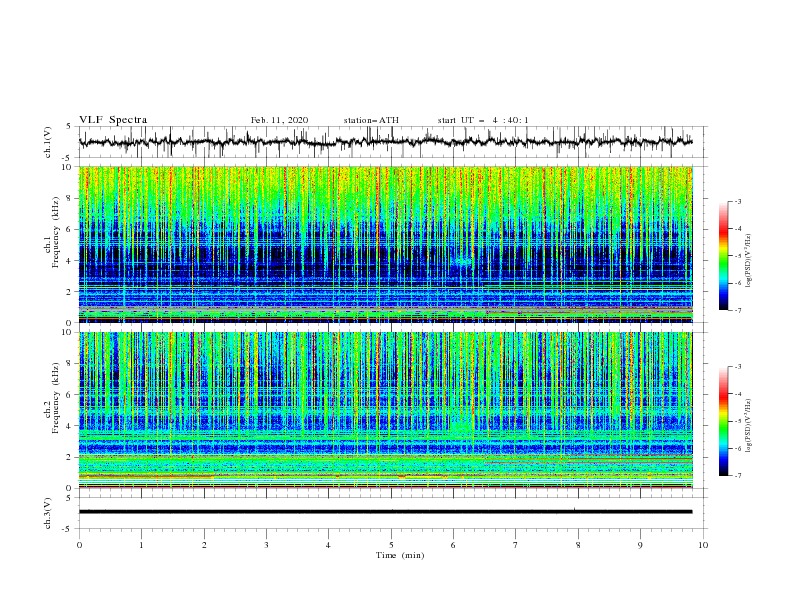Click the "-7" tick on ch.1 color bar
This screenshot has width=792, height=612.
point(738,310)
